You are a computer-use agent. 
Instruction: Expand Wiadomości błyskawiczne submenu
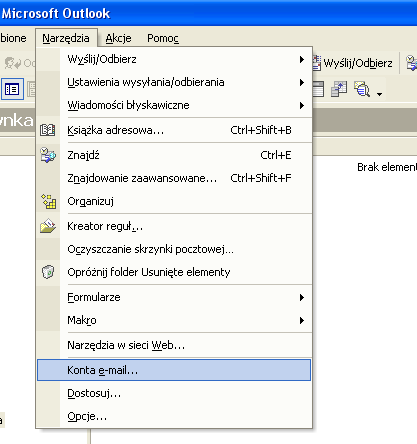tap(174, 105)
